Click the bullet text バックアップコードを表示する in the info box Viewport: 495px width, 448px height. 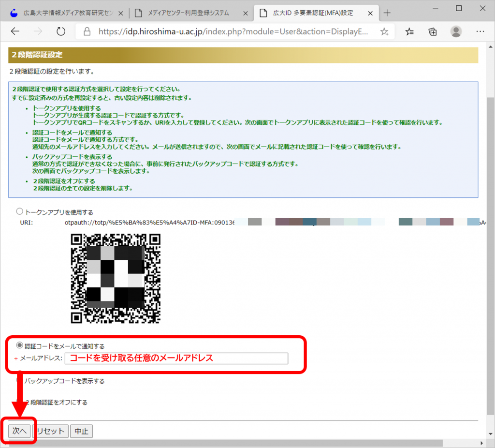[73, 157]
